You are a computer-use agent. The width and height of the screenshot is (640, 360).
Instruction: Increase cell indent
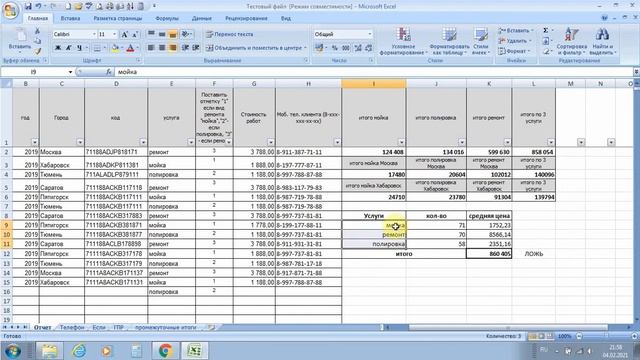[x=196, y=48]
